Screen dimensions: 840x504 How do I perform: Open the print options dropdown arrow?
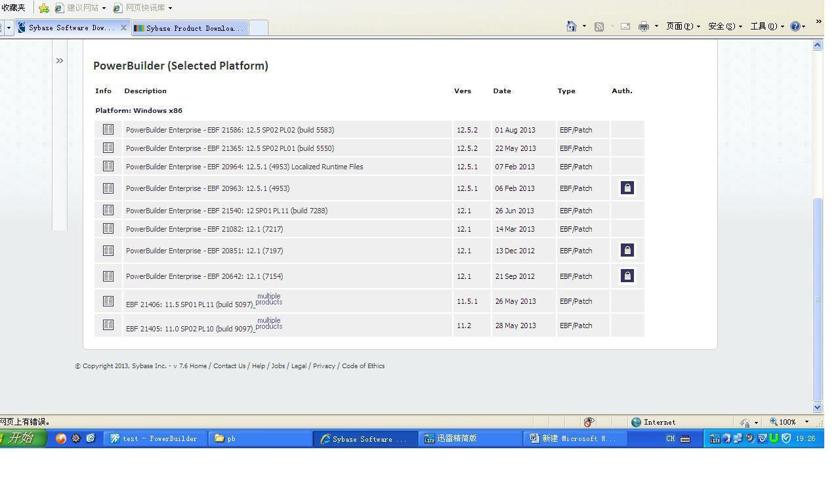(x=656, y=26)
